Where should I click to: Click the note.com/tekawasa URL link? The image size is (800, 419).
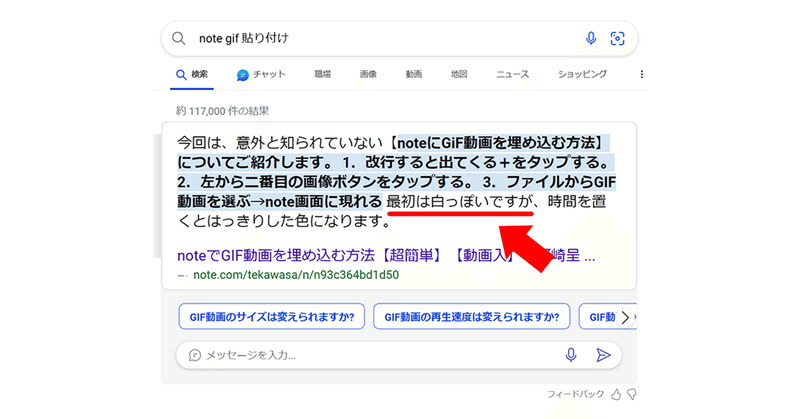tap(296, 275)
